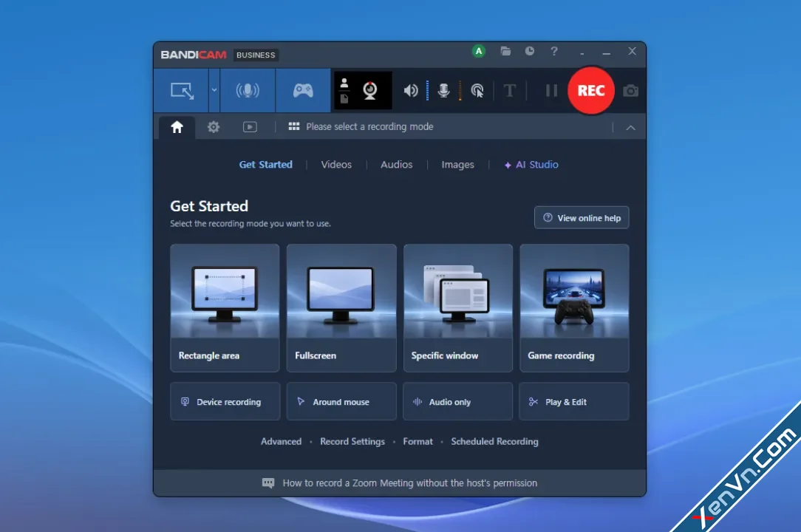Open the output folder icon
The height and width of the screenshot is (532, 801).
(x=505, y=51)
